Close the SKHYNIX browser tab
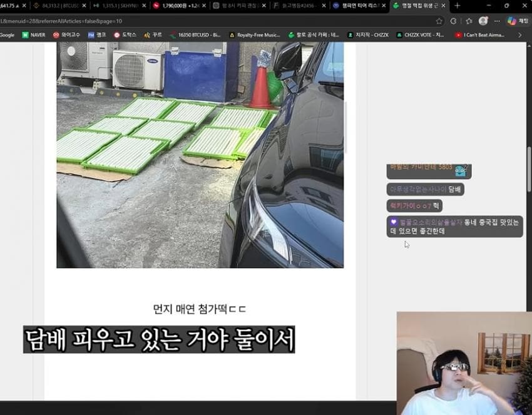Image resolution: width=532 pixels, height=415 pixels. coord(144,6)
